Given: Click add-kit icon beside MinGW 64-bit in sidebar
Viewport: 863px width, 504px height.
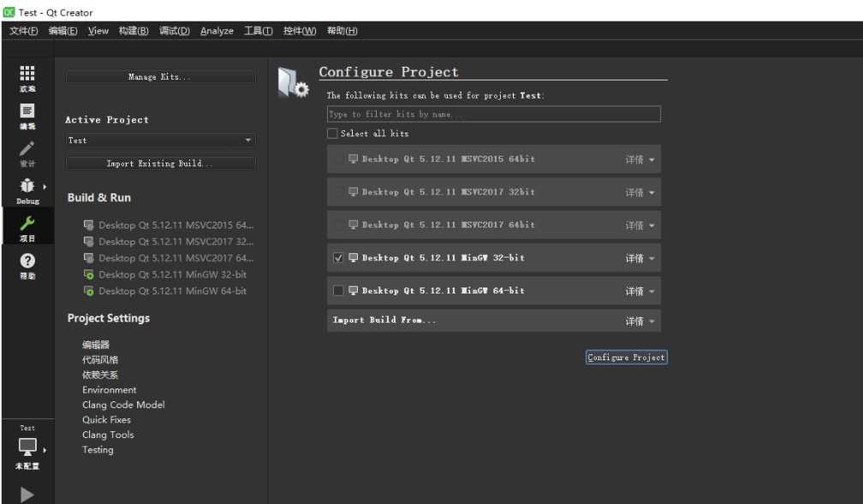Looking at the screenshot, I should pos(88,291).
